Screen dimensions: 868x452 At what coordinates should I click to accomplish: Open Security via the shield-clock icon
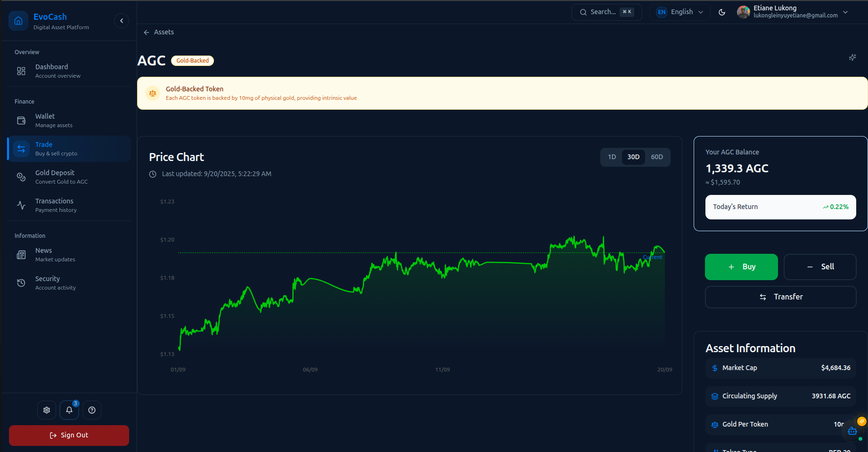coord(21,282)
